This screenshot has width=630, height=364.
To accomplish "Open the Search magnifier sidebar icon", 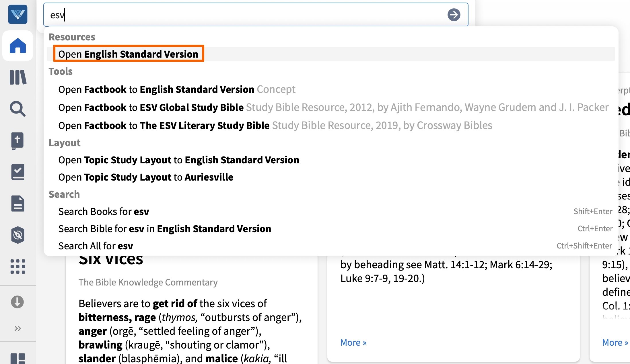I will 18,109.
